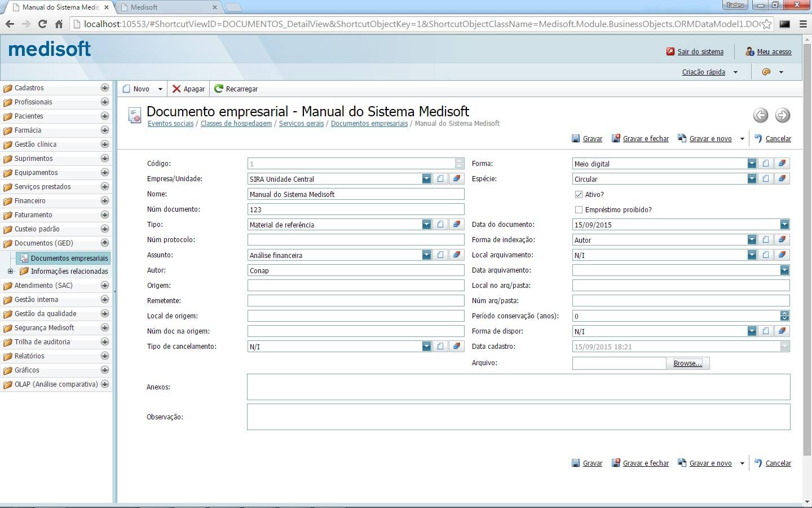Image resolution: width=812 pixels, height=508 pixels.
Task: Toggle the Empréstimo proibido? checkbox
Action: 579,209
